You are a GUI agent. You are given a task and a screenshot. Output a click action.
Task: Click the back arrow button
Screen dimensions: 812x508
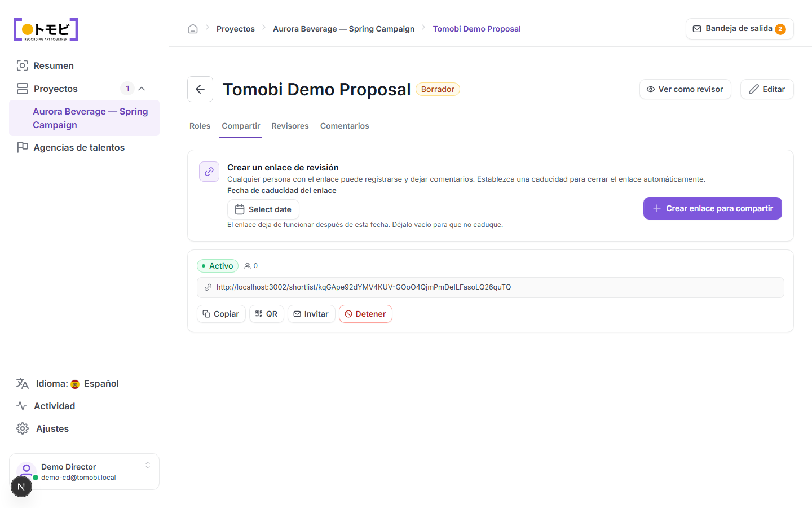coord(200,89)
